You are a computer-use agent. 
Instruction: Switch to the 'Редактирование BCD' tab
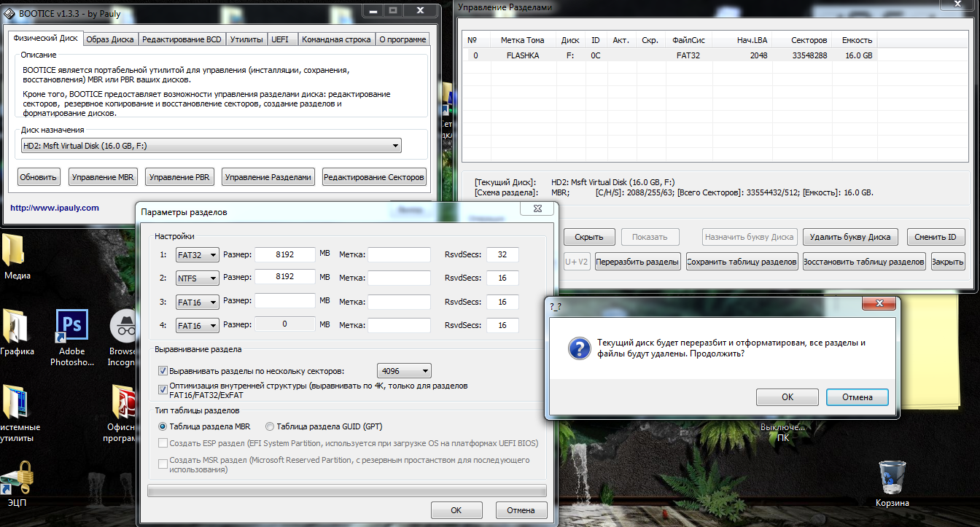pyautogui.click(x=182, y=40)
